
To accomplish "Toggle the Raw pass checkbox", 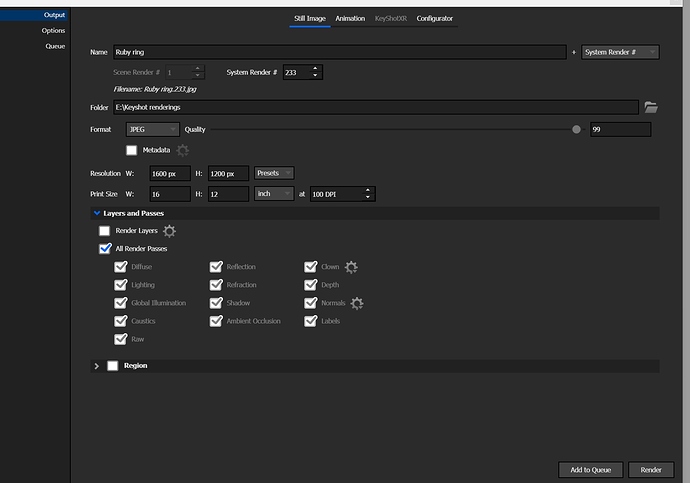I will pos(121,339).
